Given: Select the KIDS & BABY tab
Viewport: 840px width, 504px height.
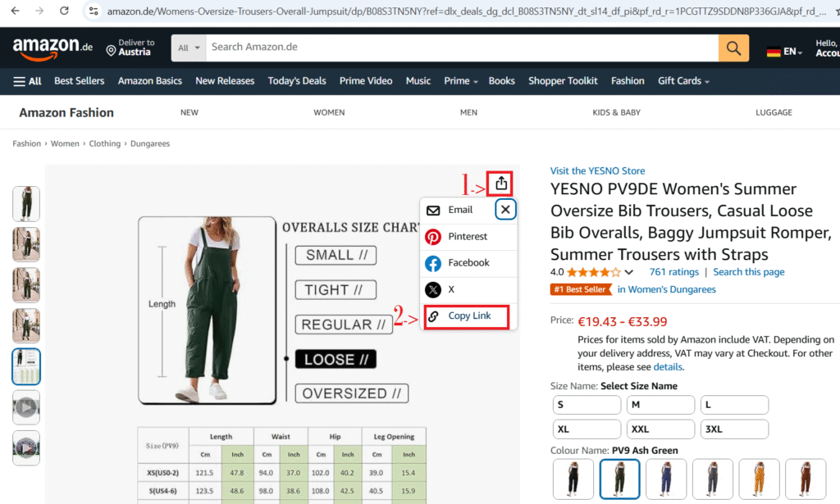Looking at the screenshot, I should pyautogui.click(x=616, y=113).
